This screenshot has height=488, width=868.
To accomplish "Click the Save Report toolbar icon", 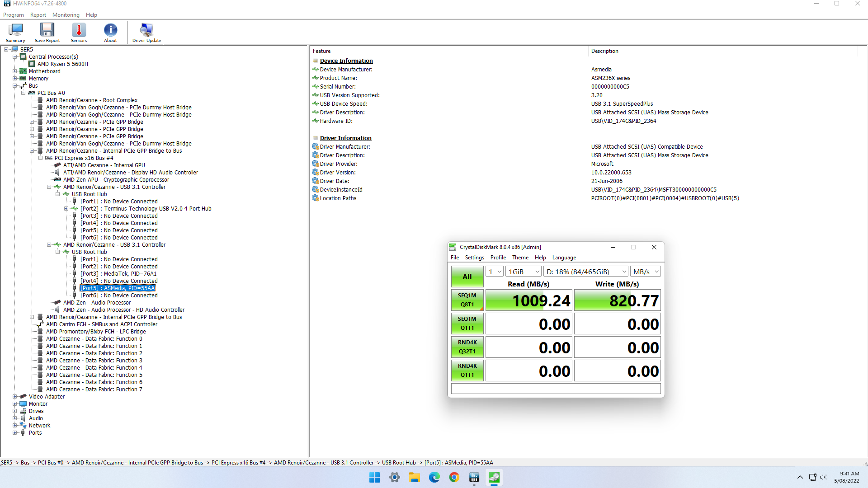I will (x=47, y=33).
